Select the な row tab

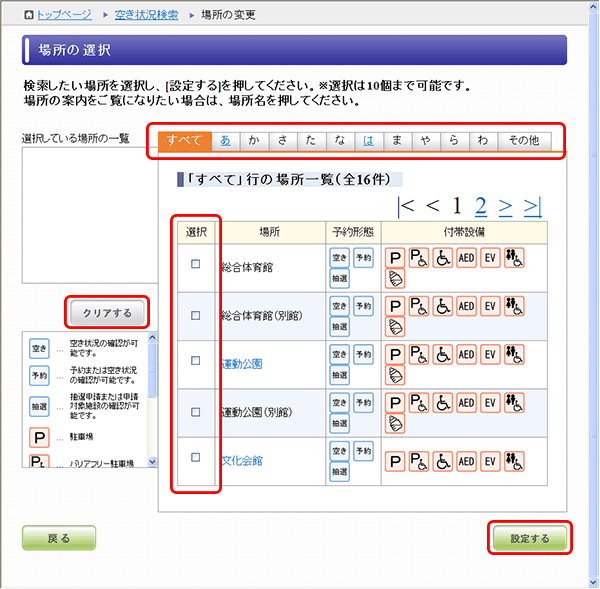[340, 141]
